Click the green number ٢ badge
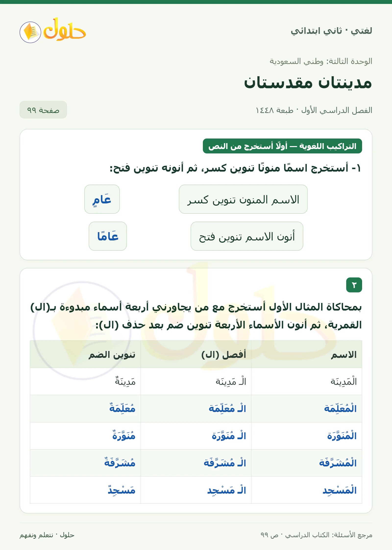Image resolution: width=392 pixels, height=550 pixels. tap(354, 285)
